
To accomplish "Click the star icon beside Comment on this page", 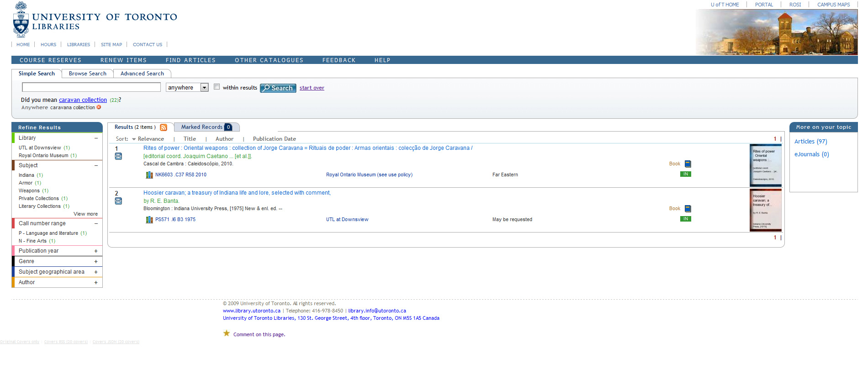I will [x=227, y=333].
